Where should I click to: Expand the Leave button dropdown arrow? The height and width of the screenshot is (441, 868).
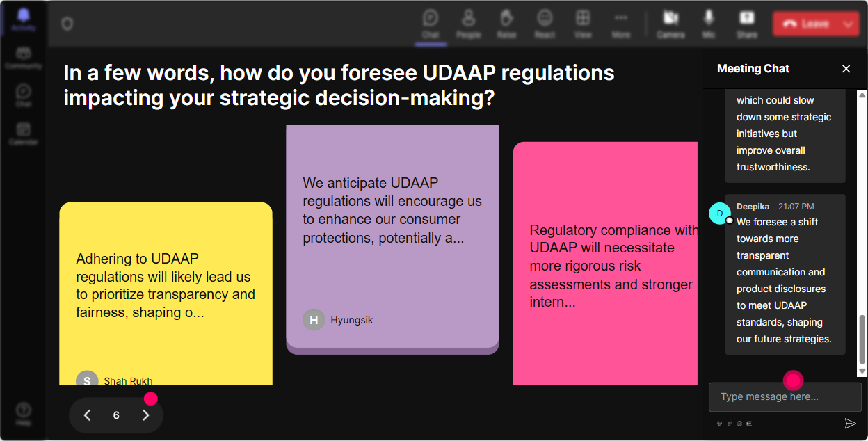849,24
